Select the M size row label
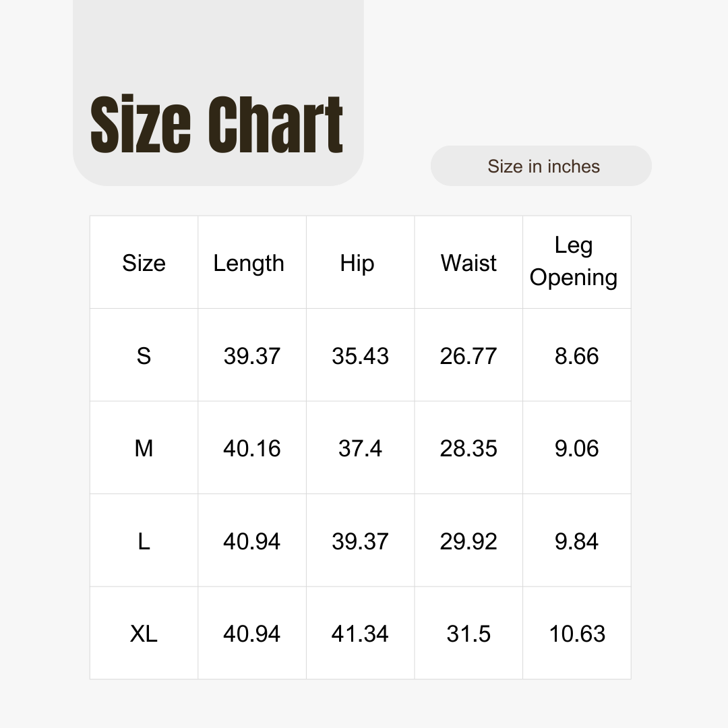728x728 pixels. 144,448
